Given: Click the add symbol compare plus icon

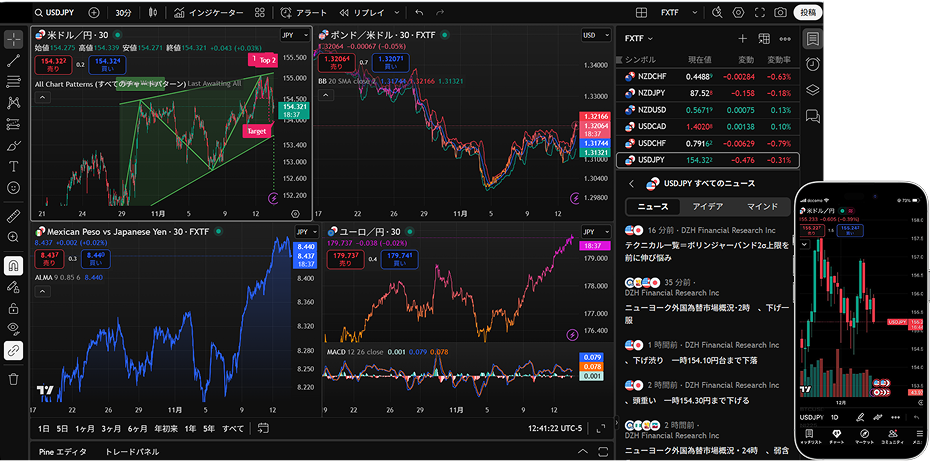Looking at the screenshot, I should 94,12.
